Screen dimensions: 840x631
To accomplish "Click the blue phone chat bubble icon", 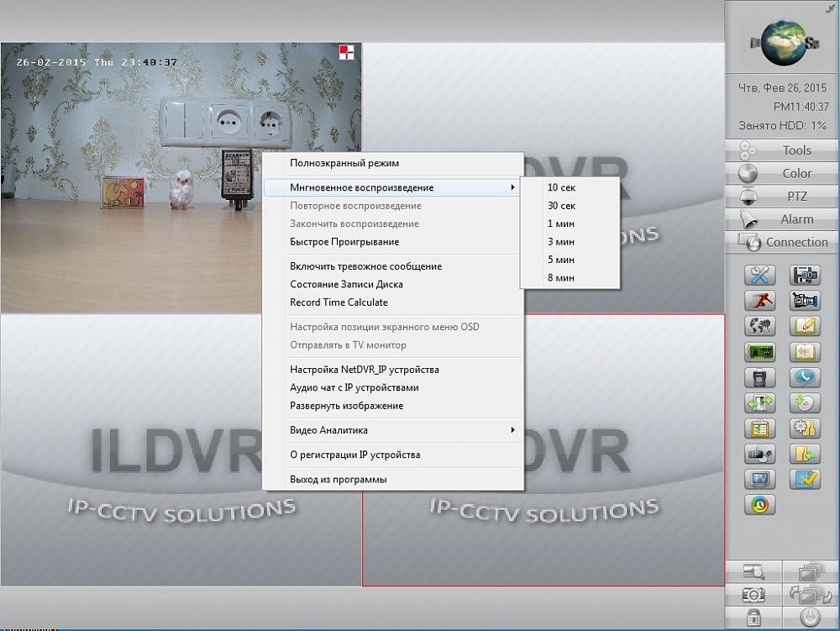I will point(806,377).
